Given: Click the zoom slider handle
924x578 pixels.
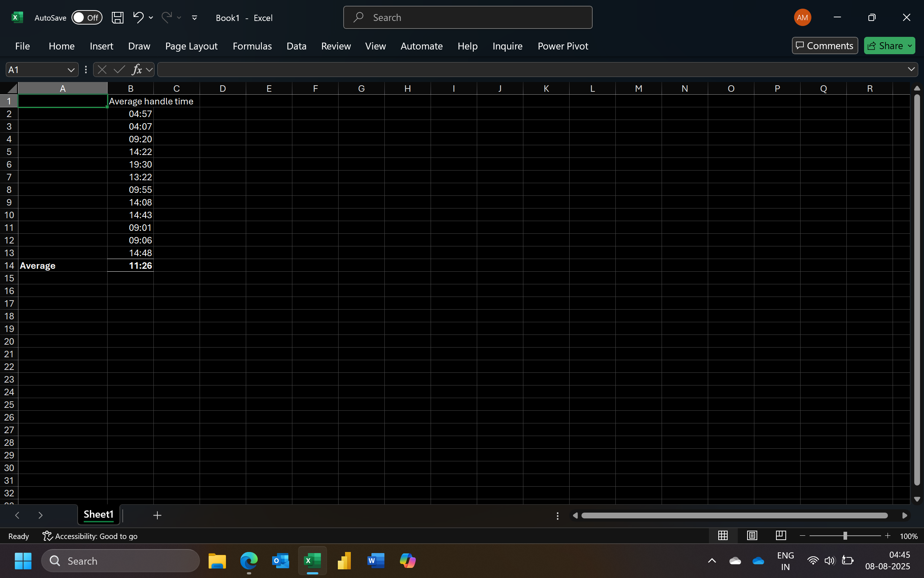Looking at the screenshot, I should point(845,536).
